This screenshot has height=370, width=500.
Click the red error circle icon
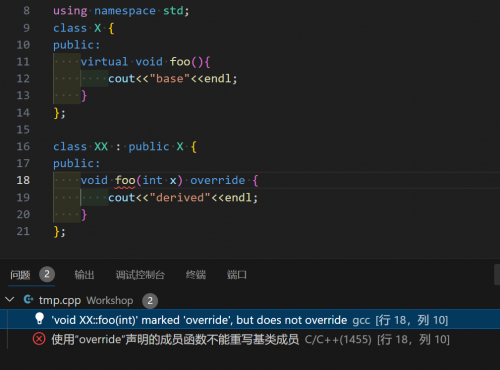[x=39, y=339]
